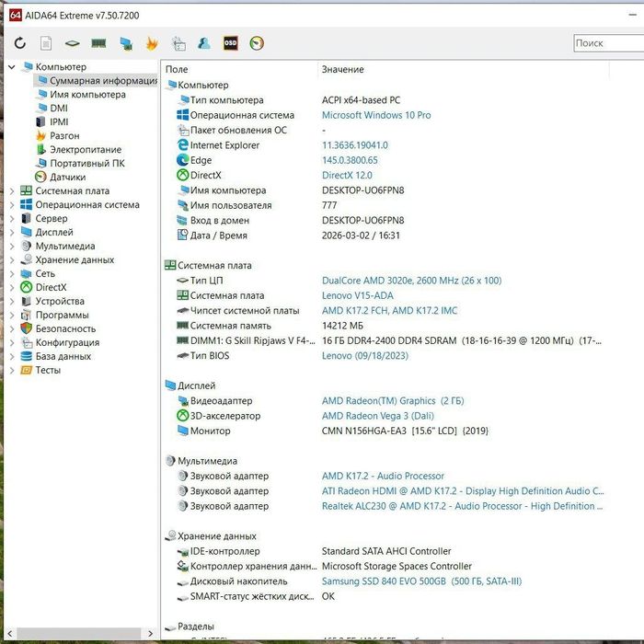Click the DirectX 12.0 link
Viewport: 644px width, 644px height.
pos(347,176)
